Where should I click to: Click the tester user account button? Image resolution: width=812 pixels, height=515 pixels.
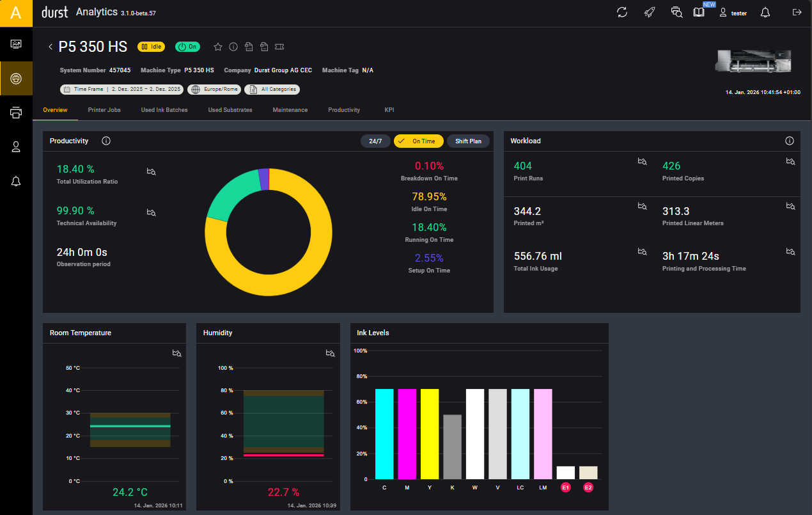tap(733, 13)
